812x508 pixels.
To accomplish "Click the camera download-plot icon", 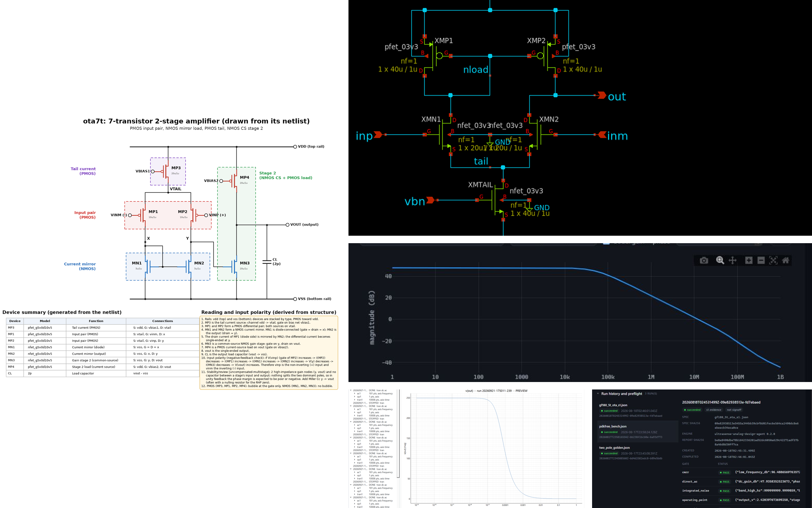I will [704, 260].
